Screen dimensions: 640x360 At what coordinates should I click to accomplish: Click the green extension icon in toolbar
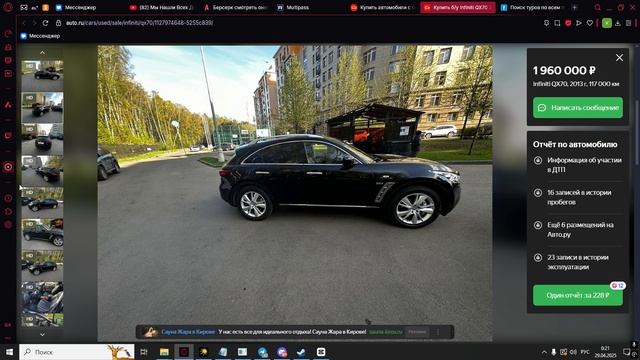[x=607, y=23]
